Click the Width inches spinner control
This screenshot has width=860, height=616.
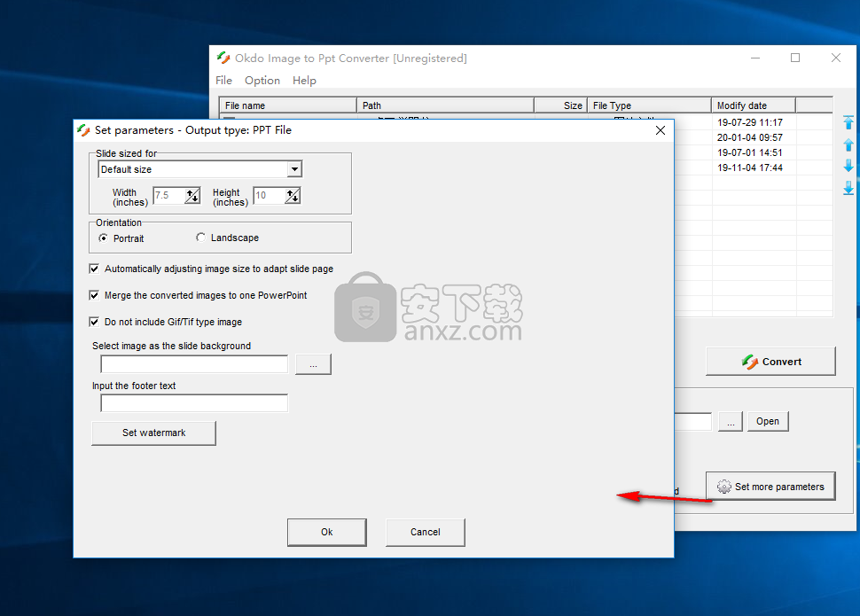click(192, 196)
